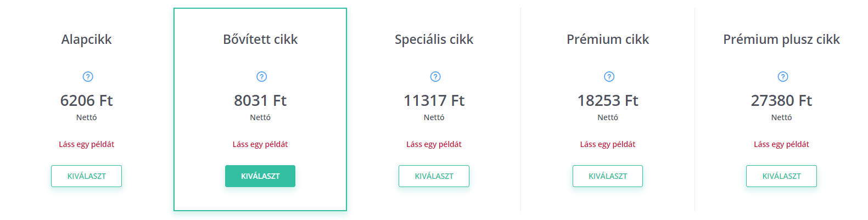Choose Speciális cikk via its KIVÁLASZT button
Screen dimensions: 868x220
[434, 176]
